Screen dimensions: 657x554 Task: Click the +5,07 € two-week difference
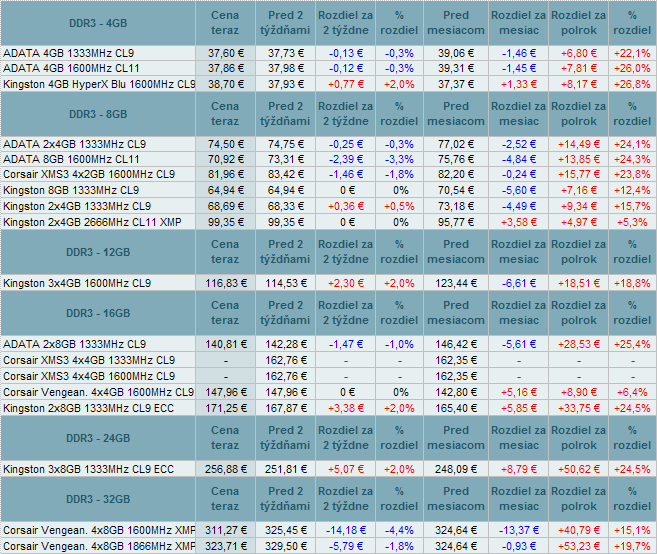[x=346, y=469]
